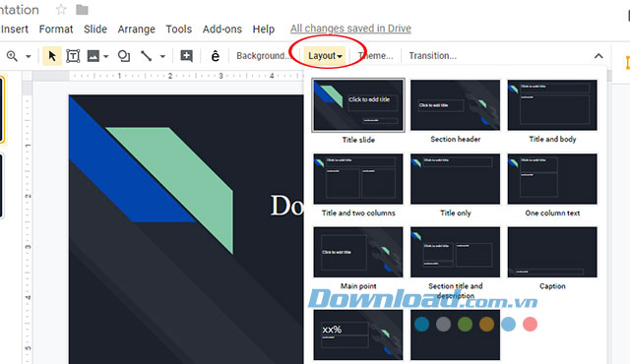Select the arrow cursor tool
Image resolution: width=630 pixels, height=364 pixels.
[x=52, y=56]
